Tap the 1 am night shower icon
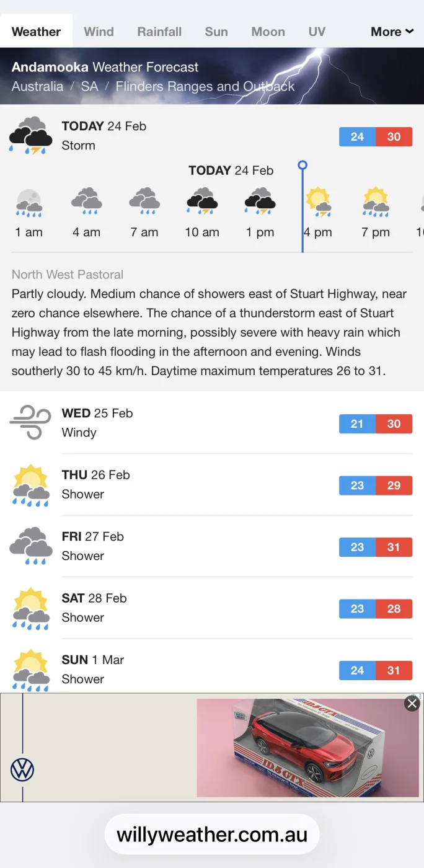This screenshot has width=424, height=868. tap(29, 203)
